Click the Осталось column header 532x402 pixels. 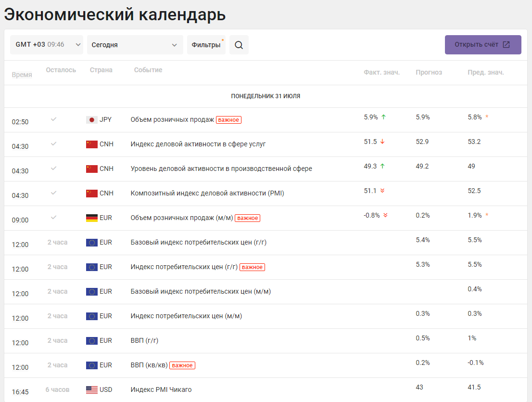pyautogui.click(x=61, y=70)
